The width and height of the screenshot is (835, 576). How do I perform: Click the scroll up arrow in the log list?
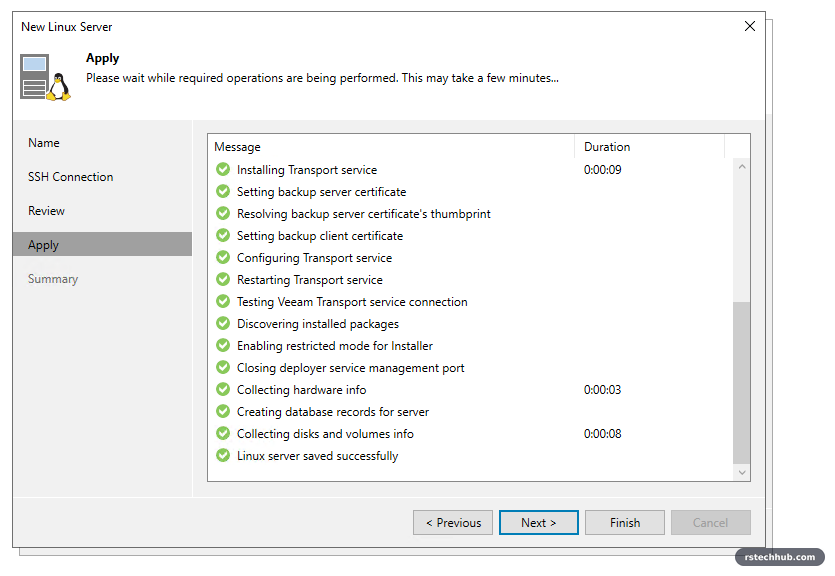pos(742,167)
